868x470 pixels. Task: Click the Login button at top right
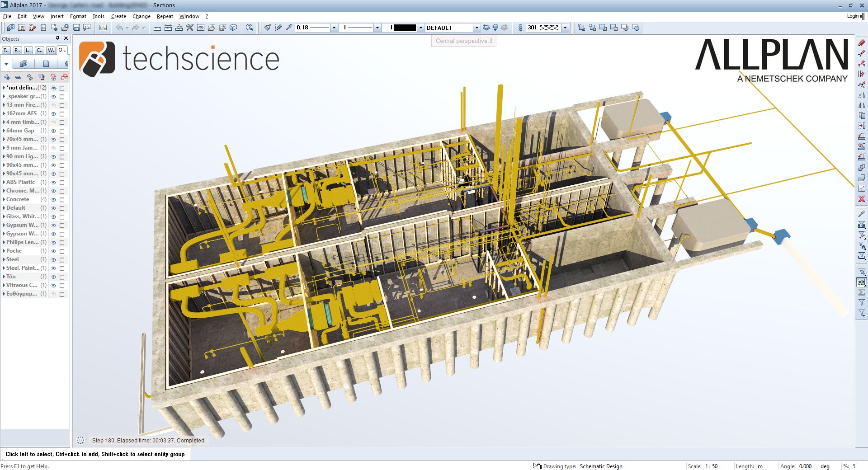[x=852, y=15]
